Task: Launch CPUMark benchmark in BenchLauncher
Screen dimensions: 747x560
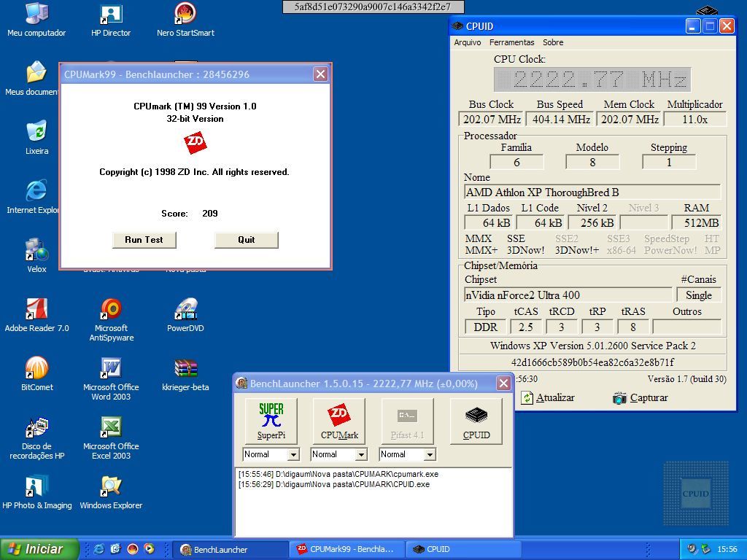Action: tap(339, 421)
